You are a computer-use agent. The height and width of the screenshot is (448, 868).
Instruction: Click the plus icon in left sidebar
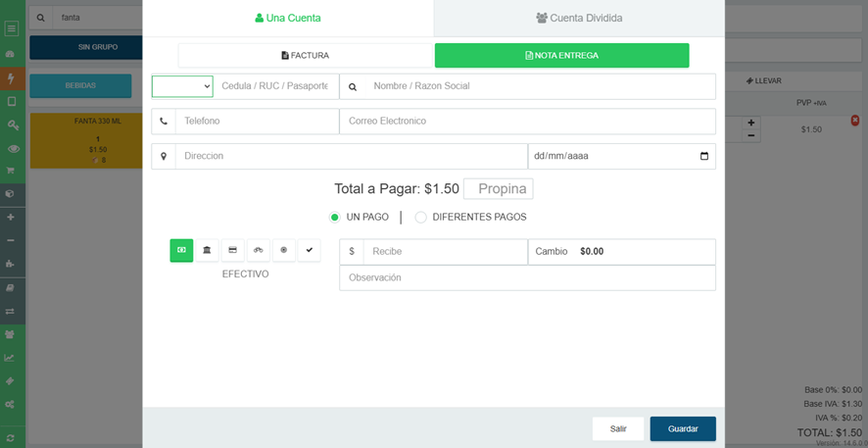pos(10,217)
